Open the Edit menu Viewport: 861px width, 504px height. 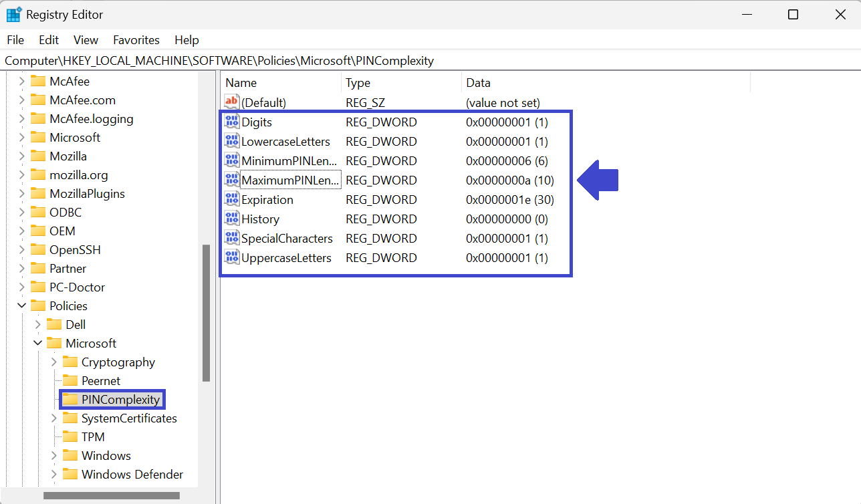(x=49, y=40)
